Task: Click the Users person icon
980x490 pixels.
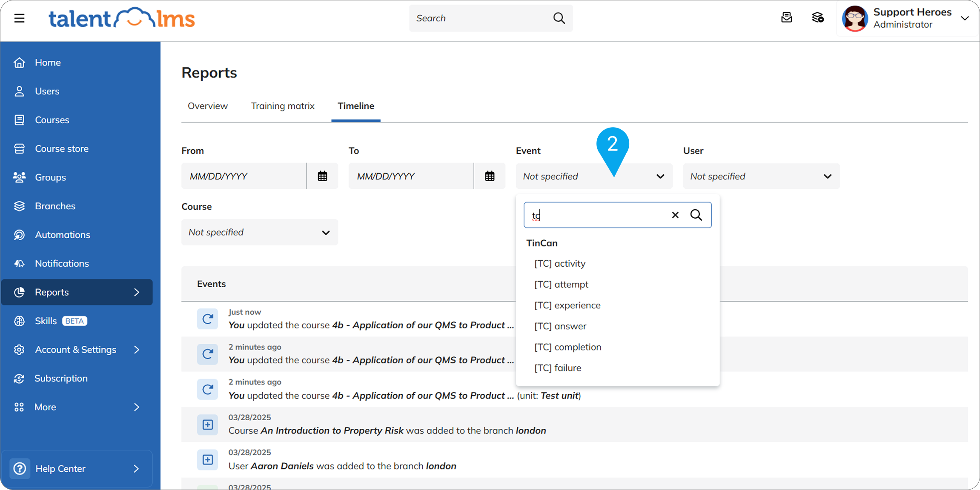Action: tap(19, 91)
